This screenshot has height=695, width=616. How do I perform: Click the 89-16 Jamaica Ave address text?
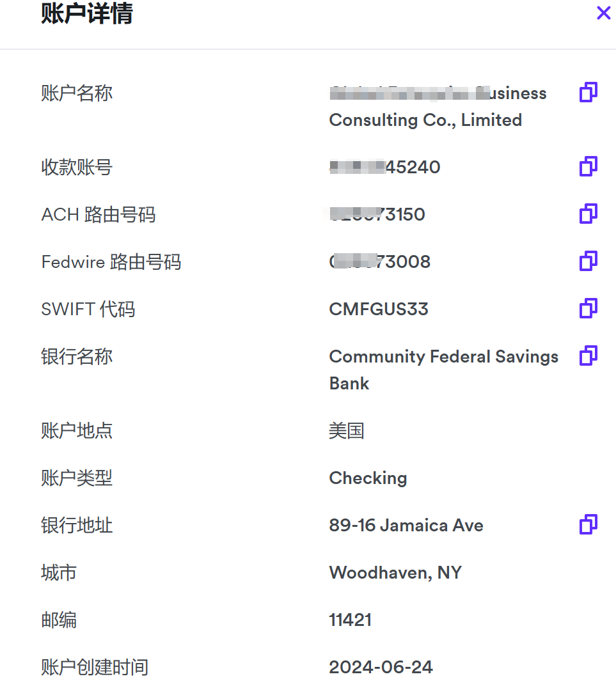tap(406, 526)
